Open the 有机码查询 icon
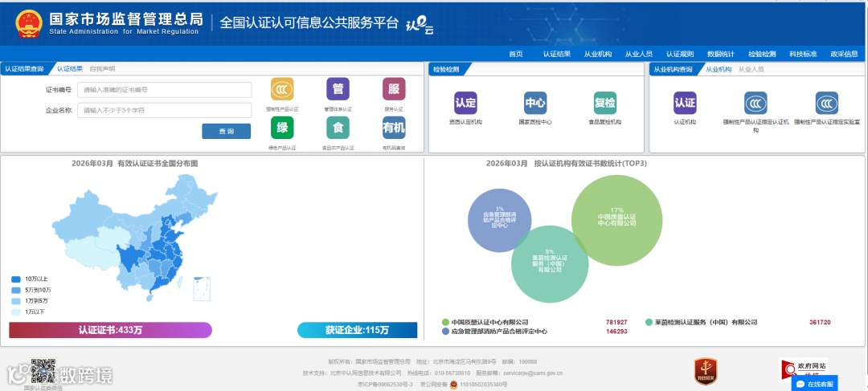Screen dimensions: 868x391 [x=394, y=128]
